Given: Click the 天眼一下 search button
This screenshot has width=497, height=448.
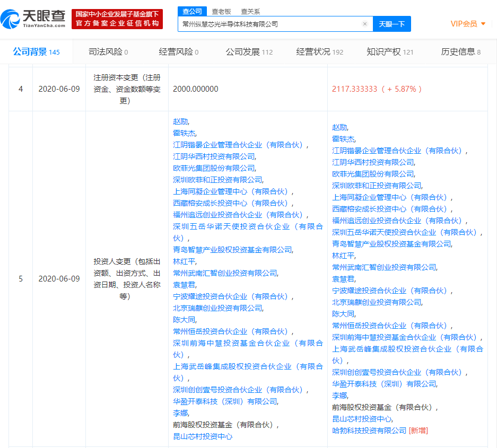Looking at the screenshot, I should 392,24.
